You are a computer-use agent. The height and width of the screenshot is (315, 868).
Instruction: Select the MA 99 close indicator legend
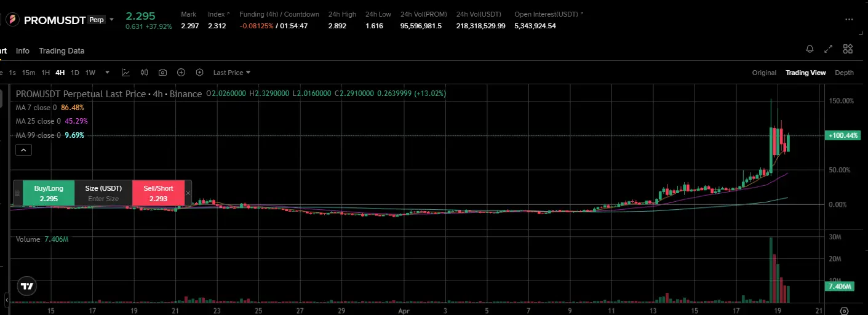[x=50, y=135]
